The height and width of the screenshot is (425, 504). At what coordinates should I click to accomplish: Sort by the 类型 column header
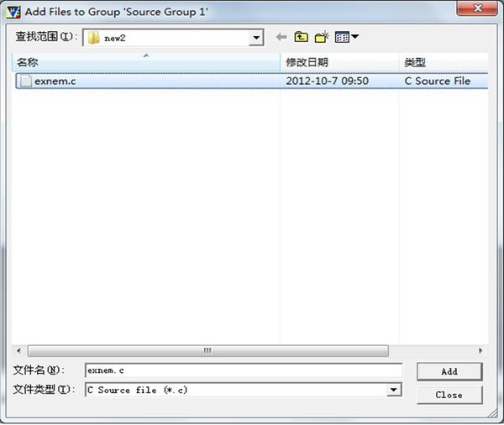point(444,62)
